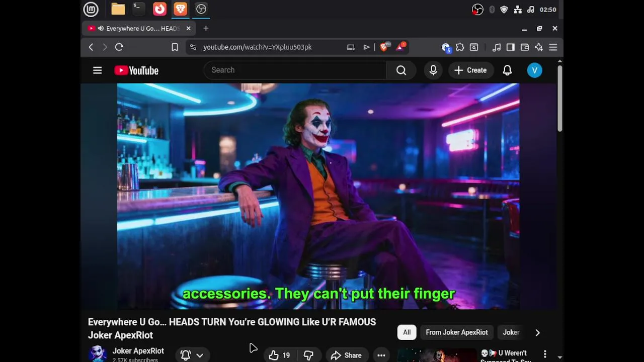The height and width of the screenshot is (362, 644).
Task: Share the video
Action: (346, 355)
